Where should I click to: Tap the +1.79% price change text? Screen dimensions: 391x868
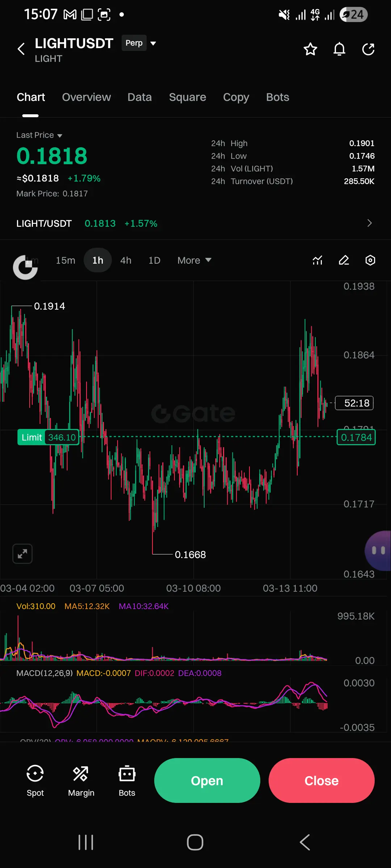click(x=84, y=178)
